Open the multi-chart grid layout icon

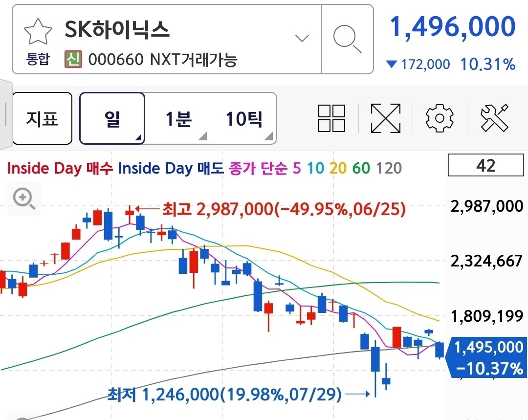331,118
